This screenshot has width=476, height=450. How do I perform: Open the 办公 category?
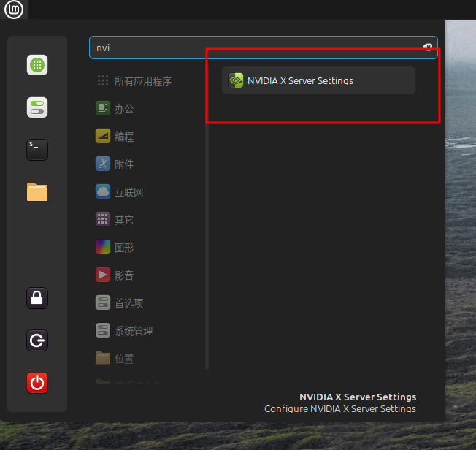[x=124, y=109]
